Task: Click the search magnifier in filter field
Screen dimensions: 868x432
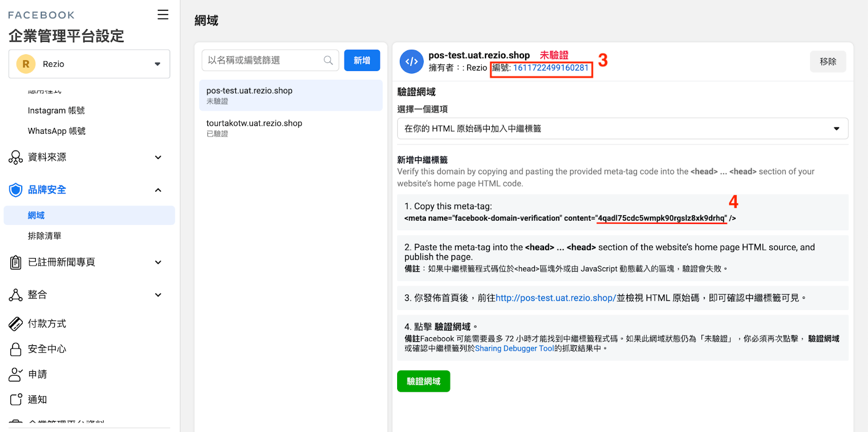Action: 328,60
